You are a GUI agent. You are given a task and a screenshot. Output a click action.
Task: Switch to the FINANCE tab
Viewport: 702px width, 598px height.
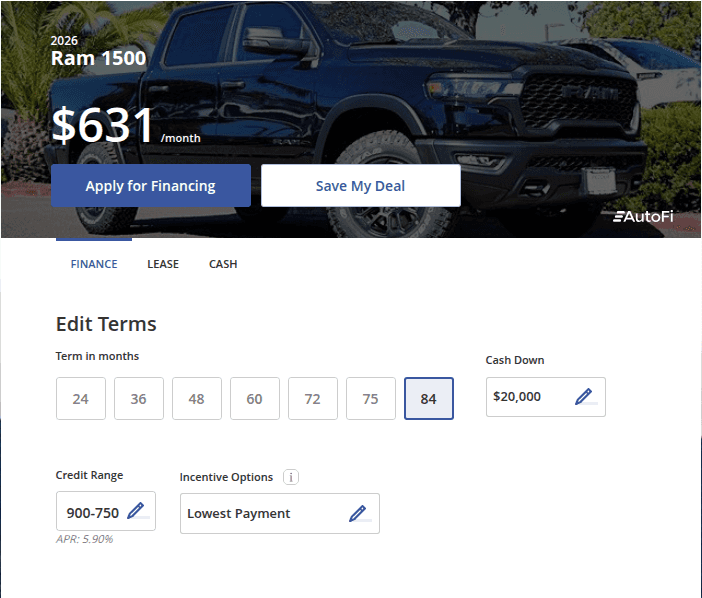coord(94,264)
